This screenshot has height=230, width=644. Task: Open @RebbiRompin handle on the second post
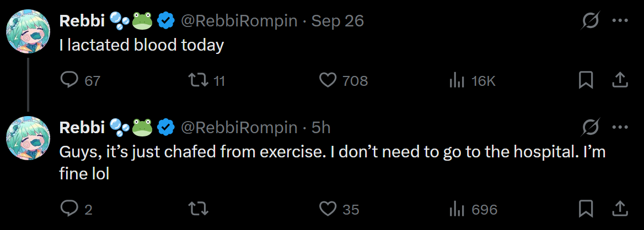pyautogui.click(x=239, y=128)
